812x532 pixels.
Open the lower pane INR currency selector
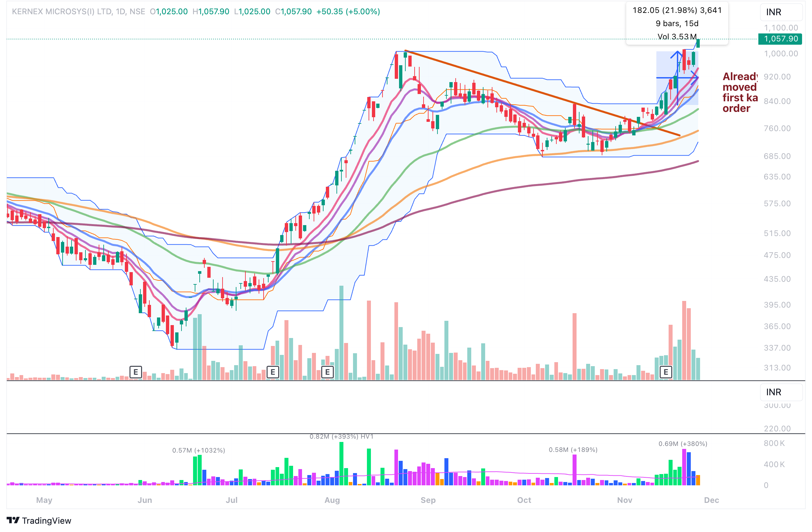[x=781, y=392]
